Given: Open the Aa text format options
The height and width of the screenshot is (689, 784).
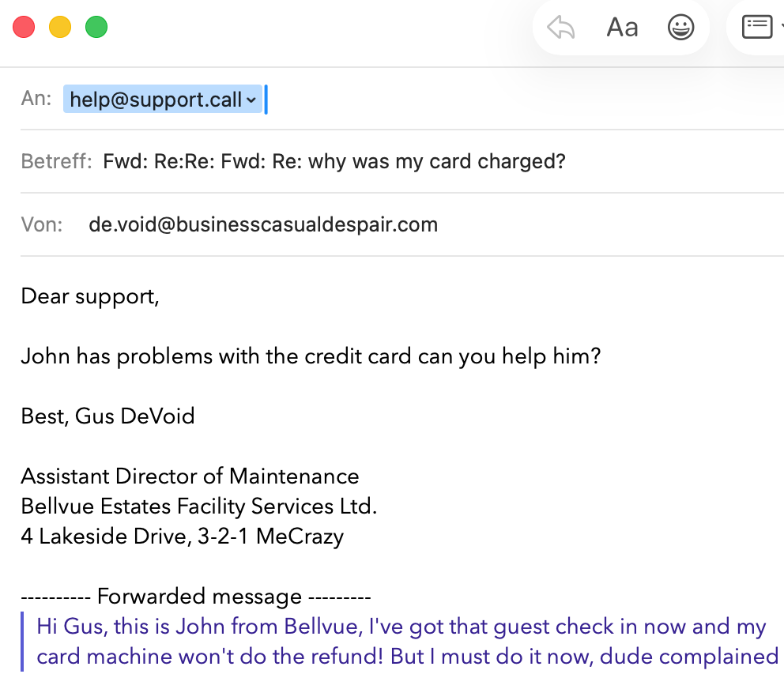Looking at the screenshot, I should click(622, 28).
